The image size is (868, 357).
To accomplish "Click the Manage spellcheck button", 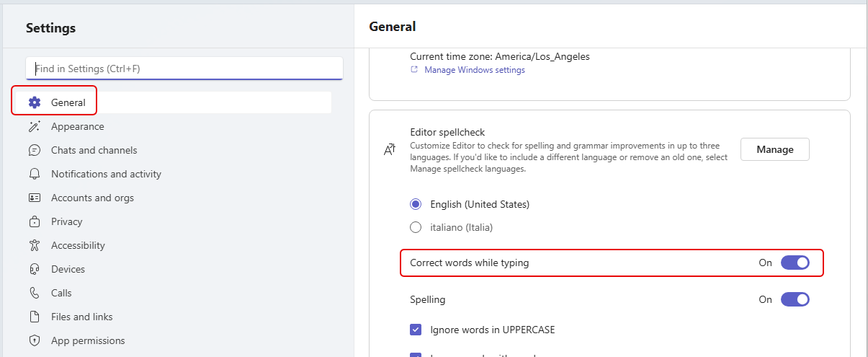I will click(774, 149).
